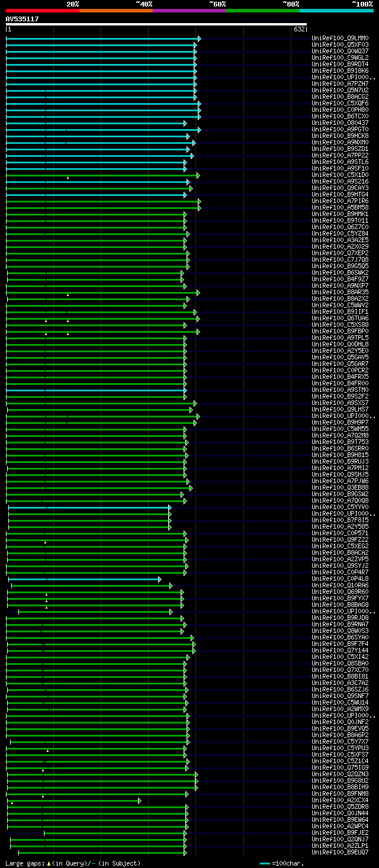
Task: Select hit label UniRef100_Q7Y144
Action: pyautogui.click(x=340, y=651)
